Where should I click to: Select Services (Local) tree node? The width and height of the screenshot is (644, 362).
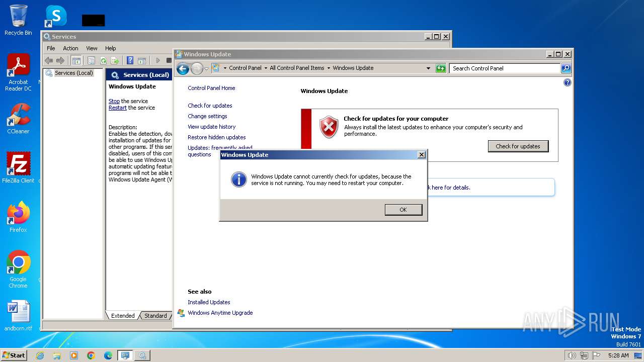click(73, 73)
